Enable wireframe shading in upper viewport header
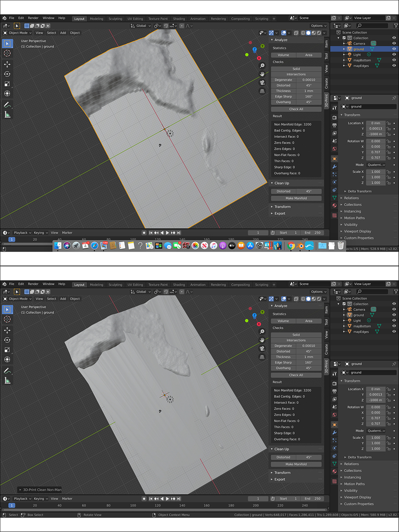The width and height of the screenshot is (399, 532). 303,33
